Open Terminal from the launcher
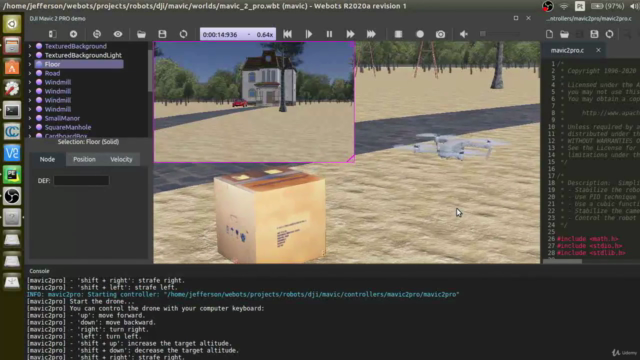640x360 pixels. click(x=12, y=110)
